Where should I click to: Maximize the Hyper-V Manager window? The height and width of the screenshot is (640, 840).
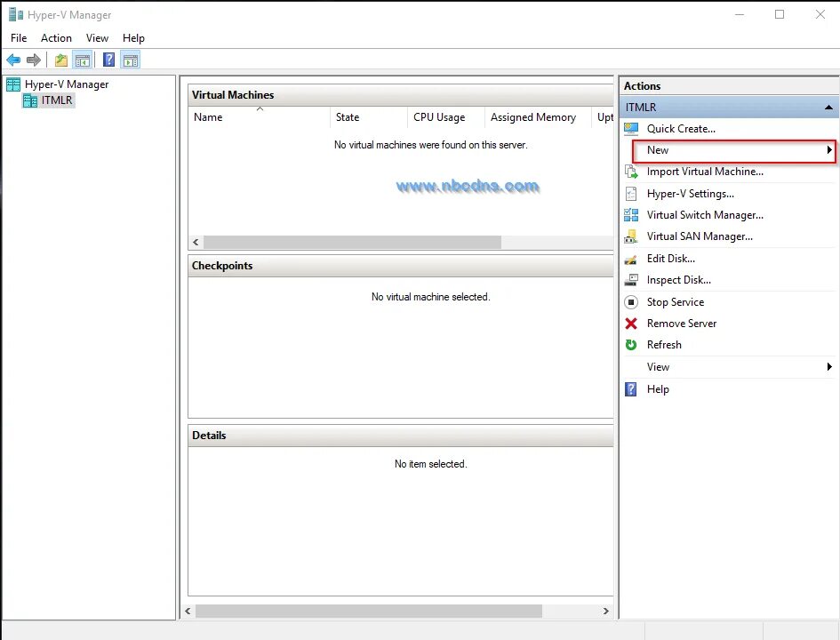click(x=780, y=14)
